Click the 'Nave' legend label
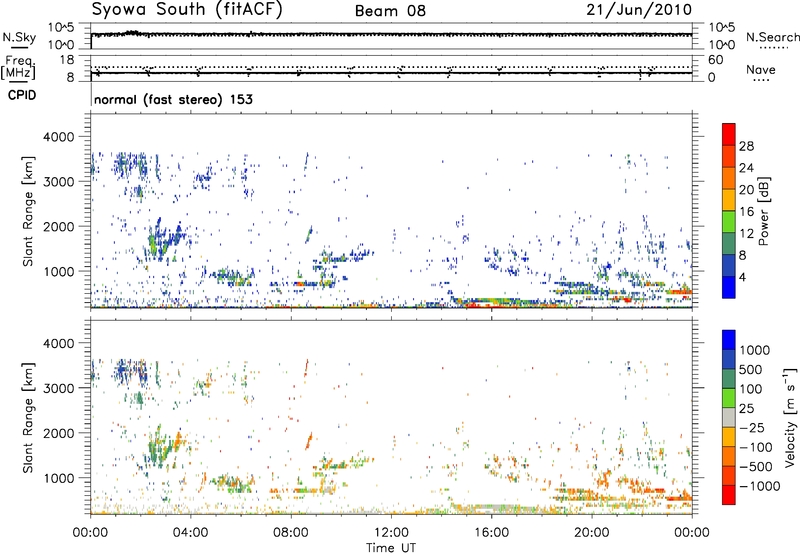 click(x=761, y=70)
